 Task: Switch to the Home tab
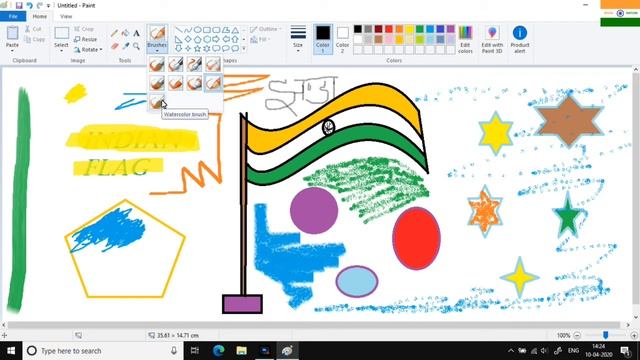[x=40, y=16]
